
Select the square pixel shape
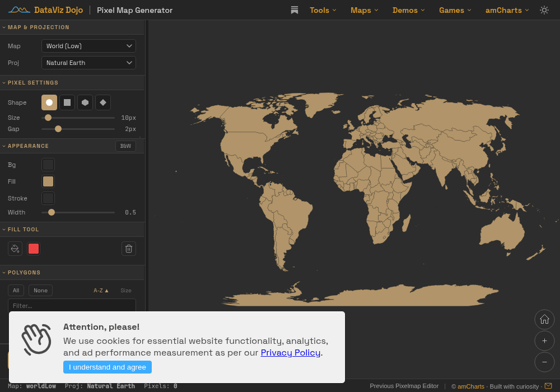(67, 102)
